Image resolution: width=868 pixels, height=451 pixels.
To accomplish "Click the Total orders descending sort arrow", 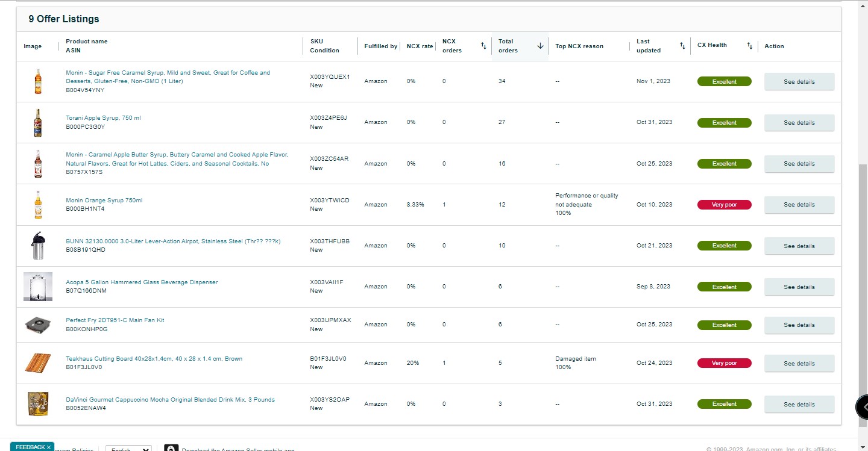I will click(x=540, y=46).
